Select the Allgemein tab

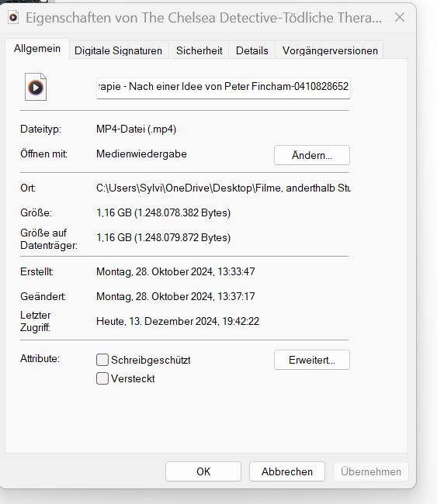coord(37,49)
